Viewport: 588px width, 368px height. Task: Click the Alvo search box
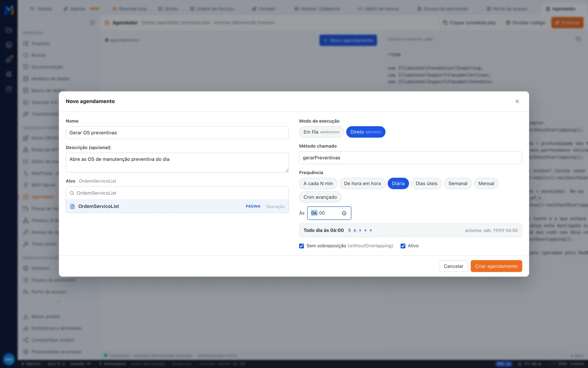177,193
